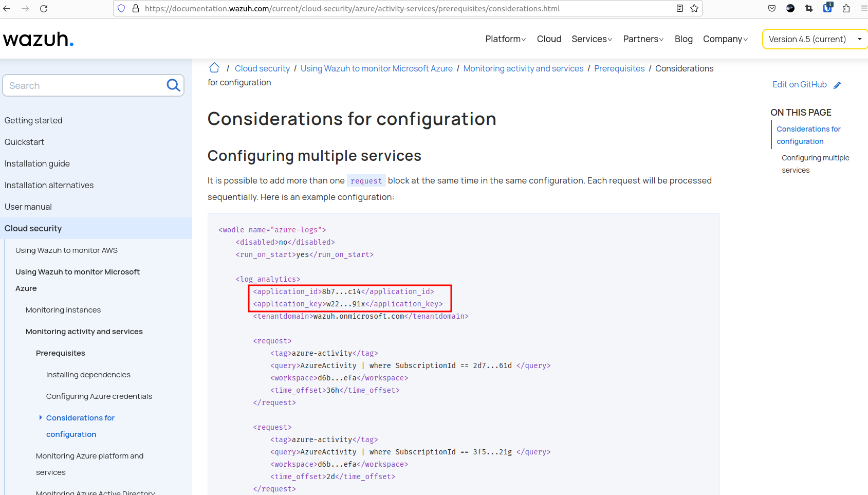The height and width of the screenshot is (495, 868).
Task: Open User manual in sidebar
Action: [x=28, y=207]
